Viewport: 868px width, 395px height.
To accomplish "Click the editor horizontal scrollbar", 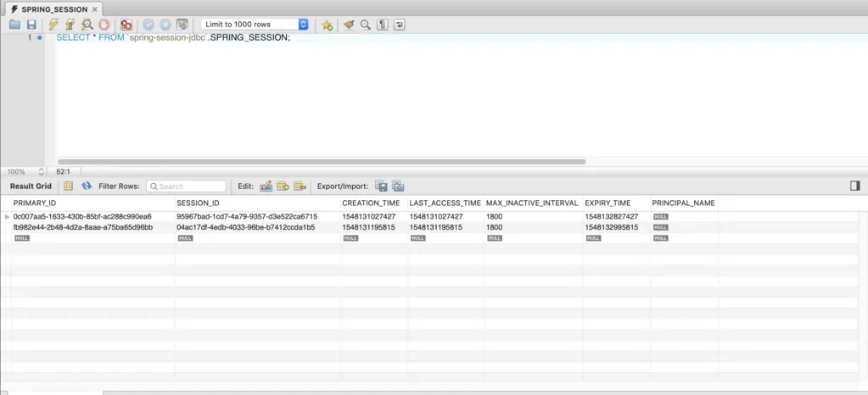I will 322,162.
